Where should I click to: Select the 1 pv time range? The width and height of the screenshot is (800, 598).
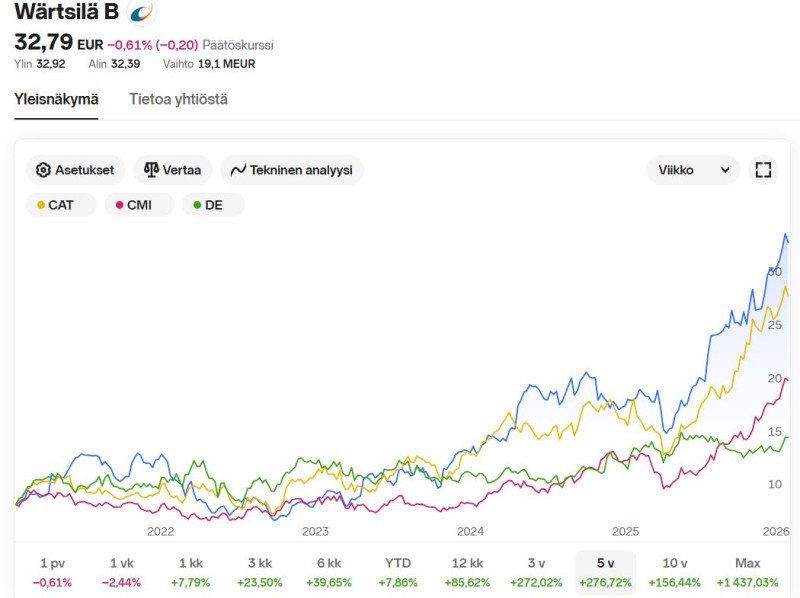[52, 572]
